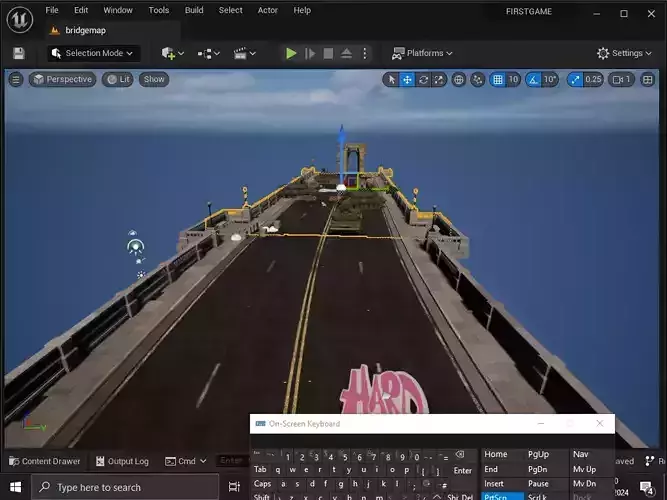Activate the Rotate gizmo tool
This screenshot has width=667, height=500.
click(x=423, y=80)
